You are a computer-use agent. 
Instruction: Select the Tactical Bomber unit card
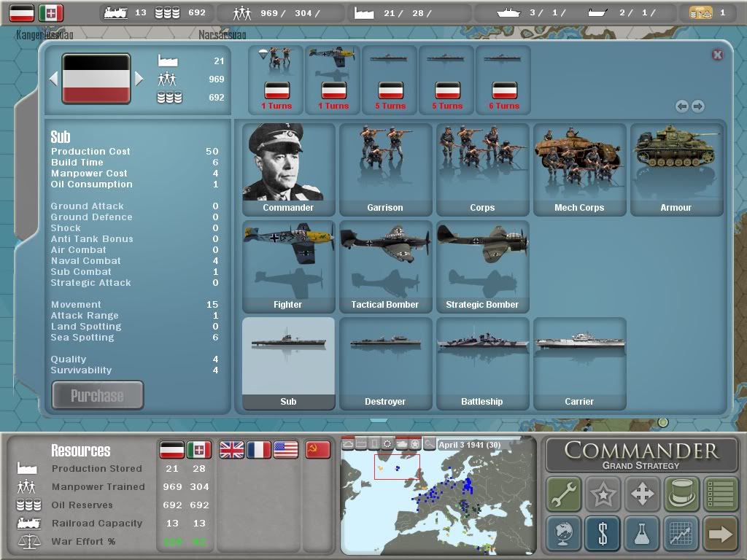click(385, 267)
